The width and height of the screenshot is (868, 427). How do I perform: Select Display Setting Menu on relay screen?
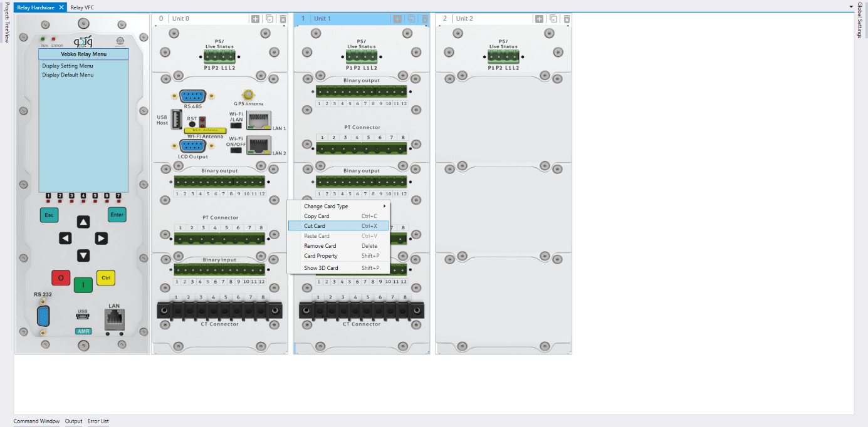point(68,66)
